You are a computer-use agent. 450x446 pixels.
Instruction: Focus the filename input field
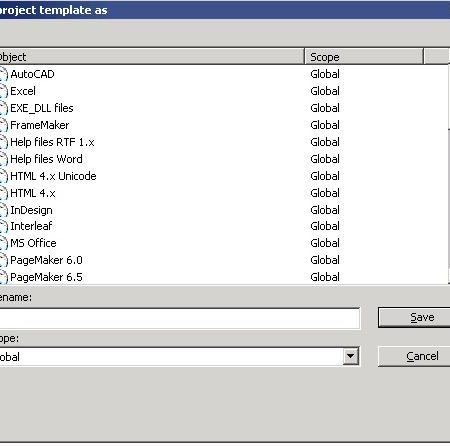(179, 318)
